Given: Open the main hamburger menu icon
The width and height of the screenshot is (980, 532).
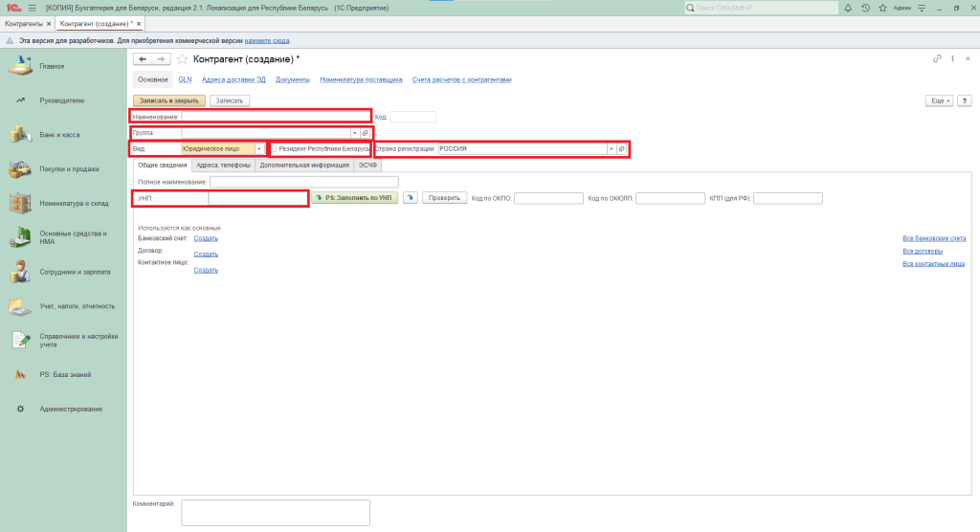Looking at the screenshot, I should pyautogui.click(x=32, y=8).
